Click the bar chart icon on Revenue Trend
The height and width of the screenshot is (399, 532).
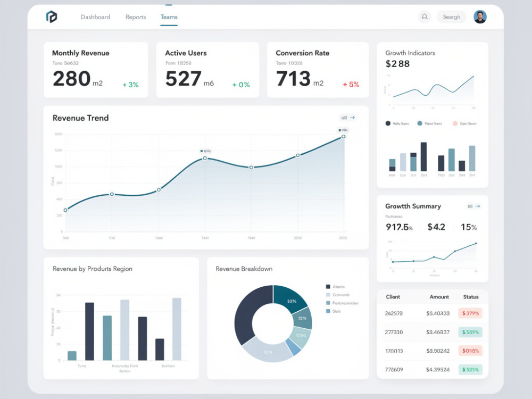343,118
